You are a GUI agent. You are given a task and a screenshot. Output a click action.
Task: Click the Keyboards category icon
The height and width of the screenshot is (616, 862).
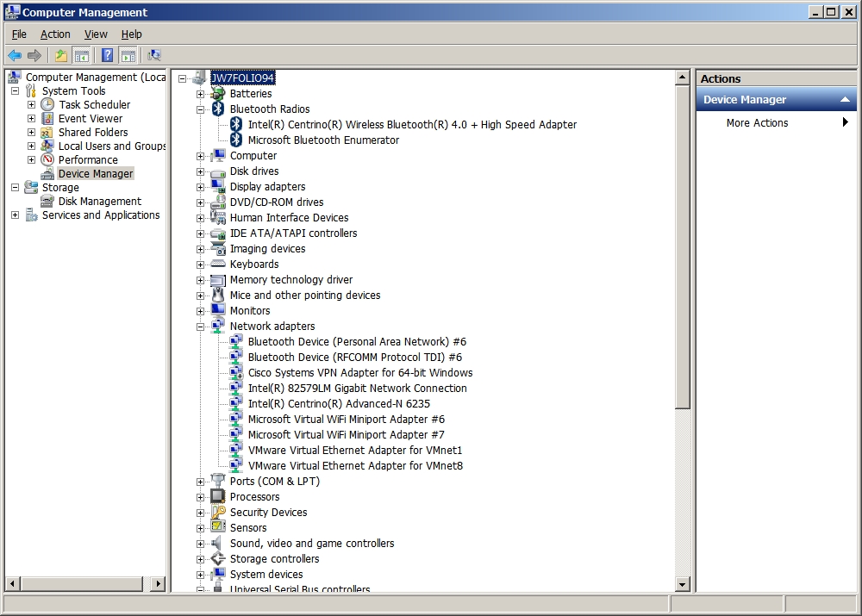point(218,264)
